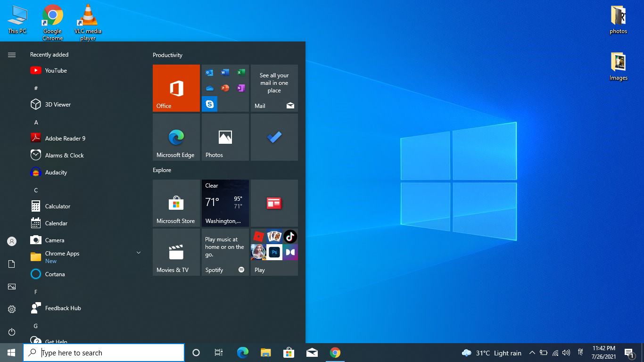Image resolution: width=644 pixels, height=362 pixels.
Task: Select the Recently added header
Action: (x=49, y=55)
